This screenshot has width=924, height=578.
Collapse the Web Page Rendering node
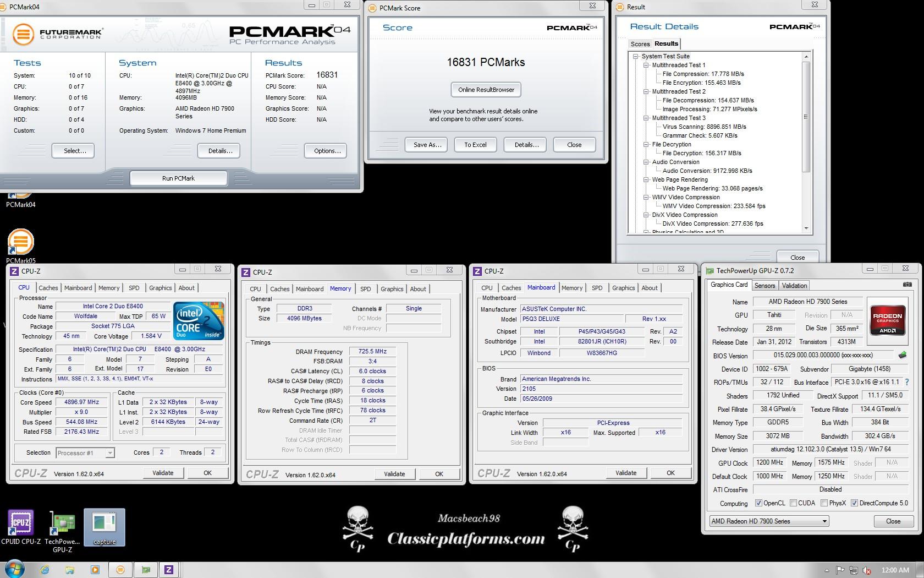646,179
